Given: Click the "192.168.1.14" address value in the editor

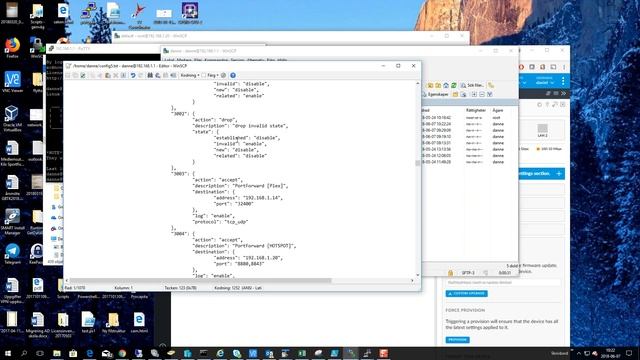Looking at the screenshot, I should (x=262, y=198).
